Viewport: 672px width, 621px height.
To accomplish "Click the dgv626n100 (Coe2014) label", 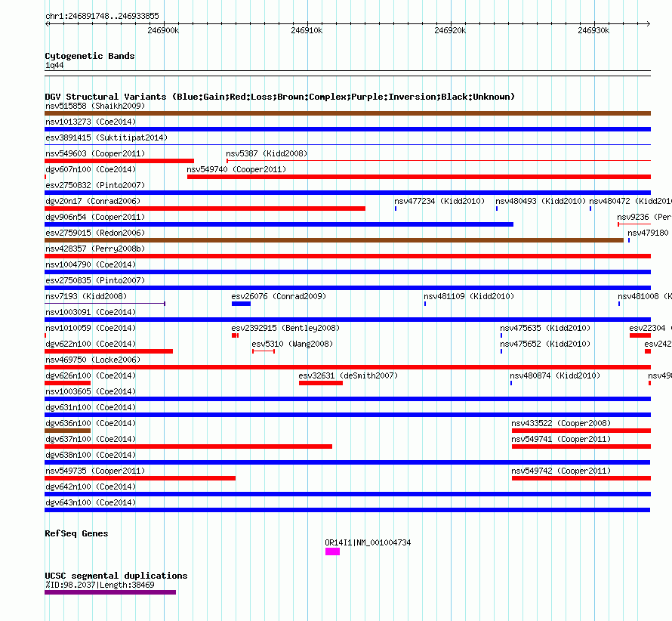I will click(91, 375).
